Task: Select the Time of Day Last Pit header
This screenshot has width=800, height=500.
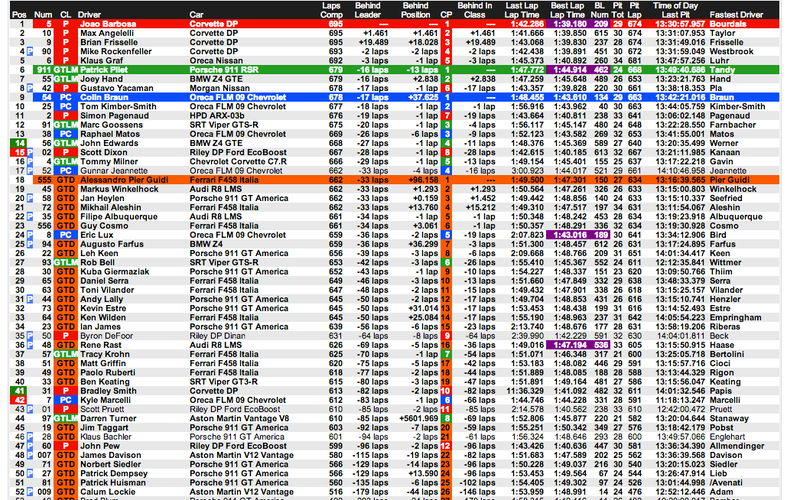Action: click(x=676, y=10)
